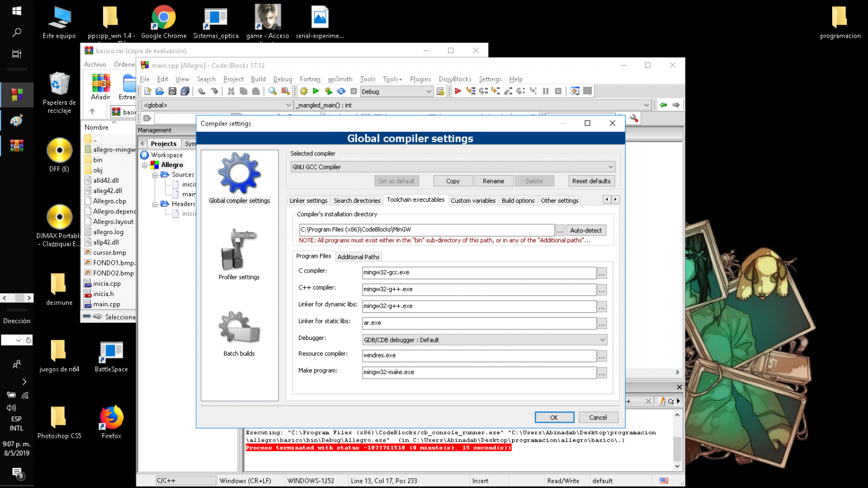This screenshot has width=868, height=488.
Task: Click the Cut scissors icon
Action: click(x=231, y=91)
